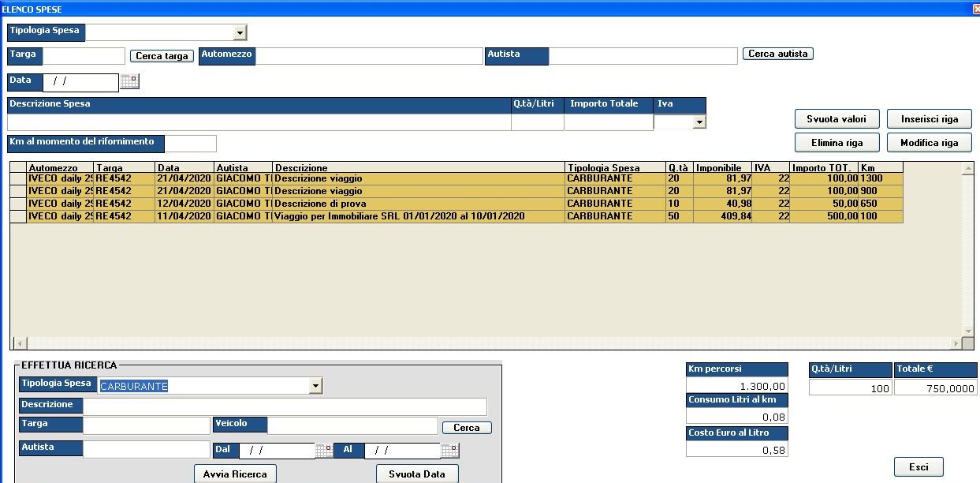The width and height of the screenshot is (980, 483).
Task: Click the Q.tà/Litri total value 100
Action: point(851,388)
